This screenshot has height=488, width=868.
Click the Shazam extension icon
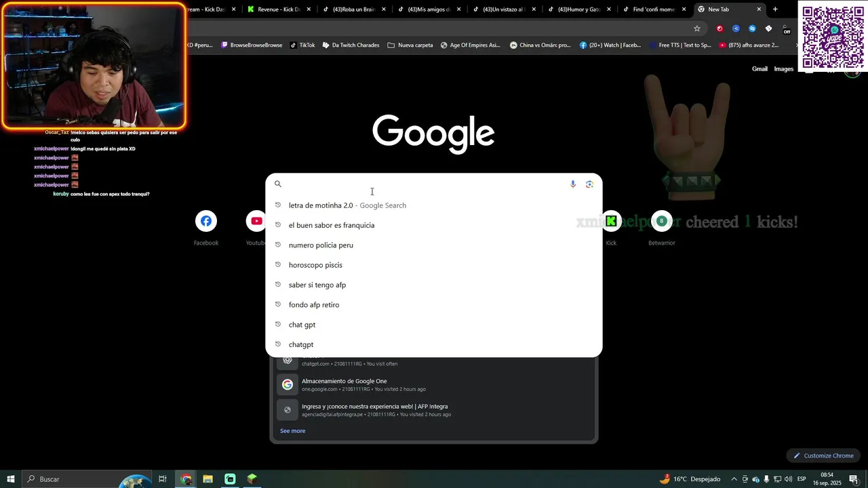tap(752, 28)
